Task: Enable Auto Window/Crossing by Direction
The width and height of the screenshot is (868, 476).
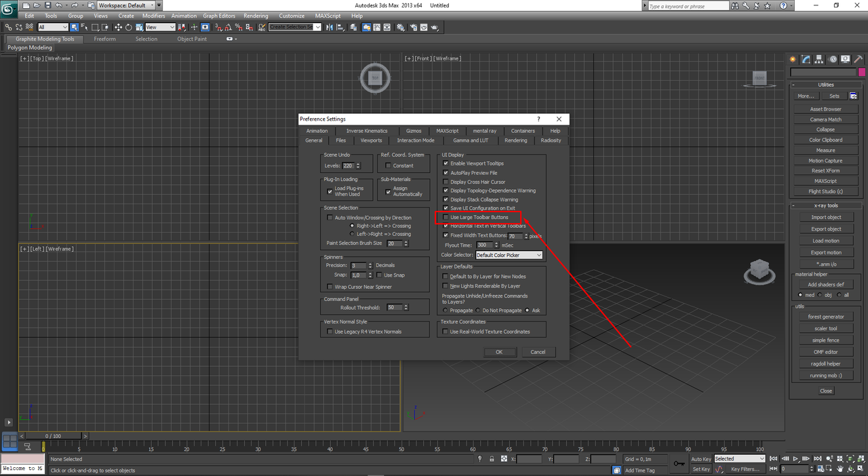Action: tap(330, 218)
